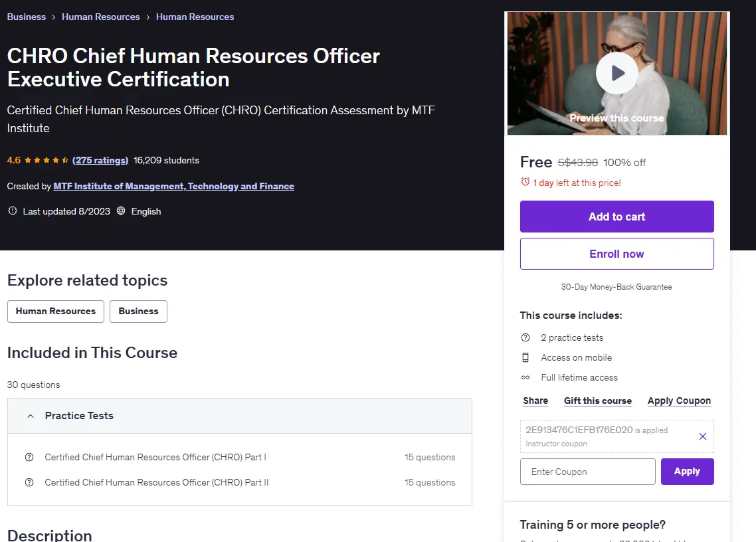Viewport: 756px width, 542px height.
Task: Click the 2E913476C1EFB176E020 coupon code
Action: (x=579, y=430)
